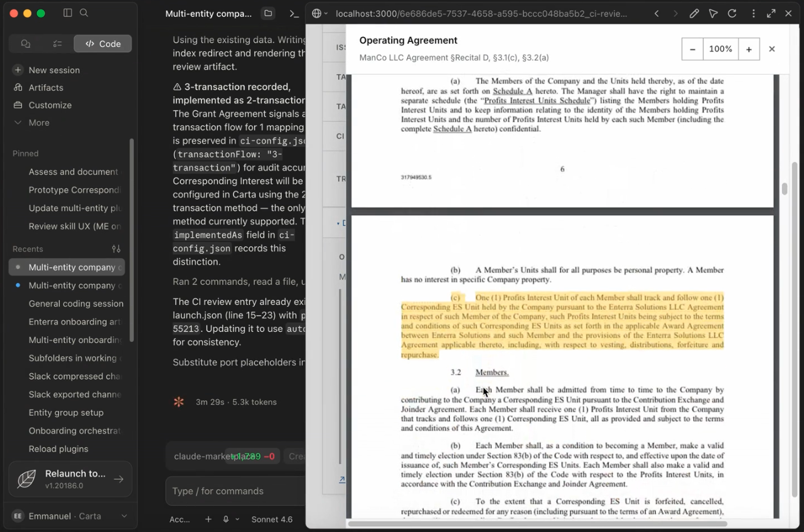Screen dimensions: 804x532
Task: Open the Sonnet 4.6 model dropdown
Action: pos(272,519)
